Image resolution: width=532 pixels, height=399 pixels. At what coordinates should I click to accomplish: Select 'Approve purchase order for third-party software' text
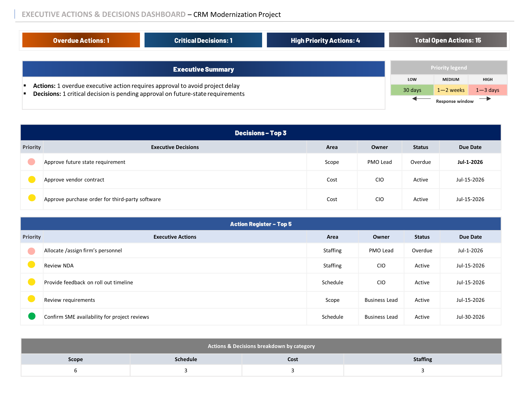(x=102, y=199)
